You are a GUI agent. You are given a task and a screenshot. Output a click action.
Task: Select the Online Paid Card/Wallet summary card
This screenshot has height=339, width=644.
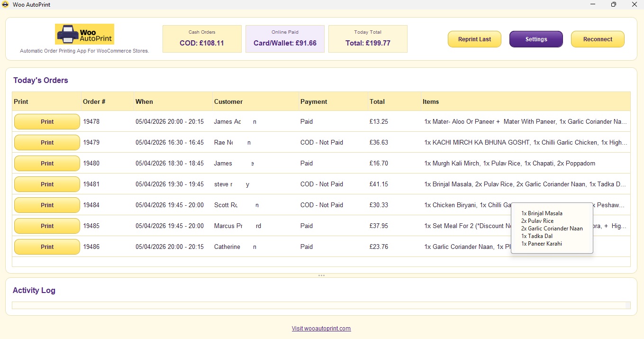(285, 38)
